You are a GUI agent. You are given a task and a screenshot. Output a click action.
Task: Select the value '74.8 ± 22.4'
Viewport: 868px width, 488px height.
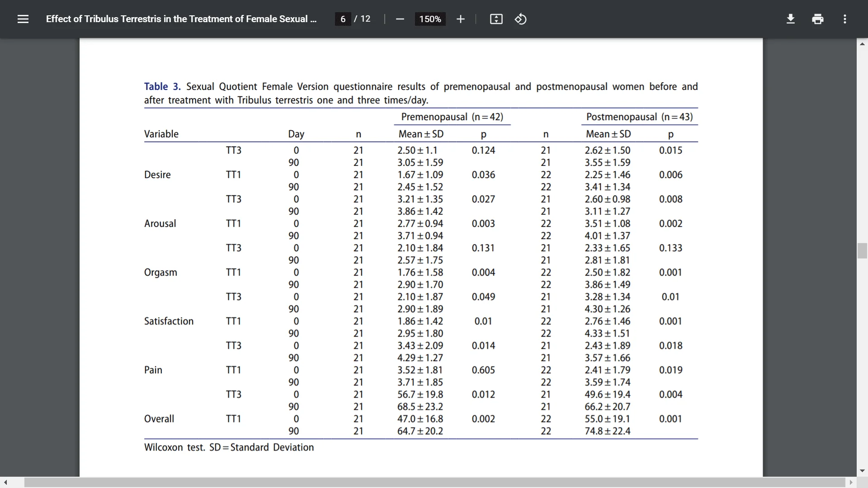click(x=607, y=431)
